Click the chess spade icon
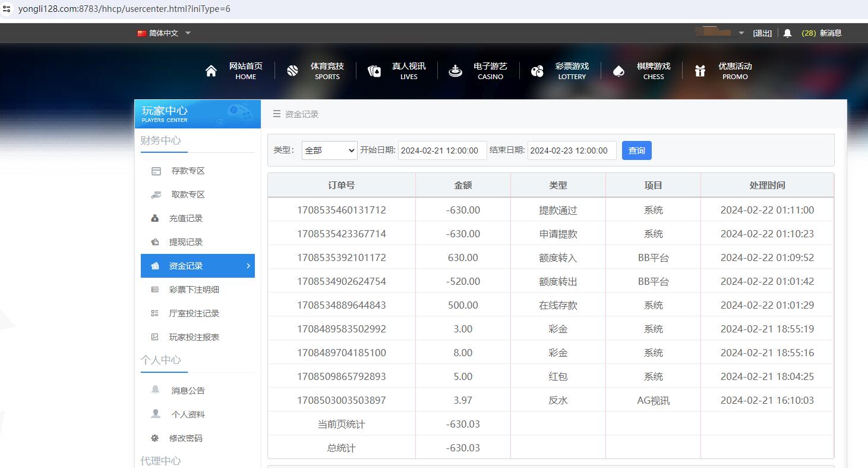 (x=618, y=71)
